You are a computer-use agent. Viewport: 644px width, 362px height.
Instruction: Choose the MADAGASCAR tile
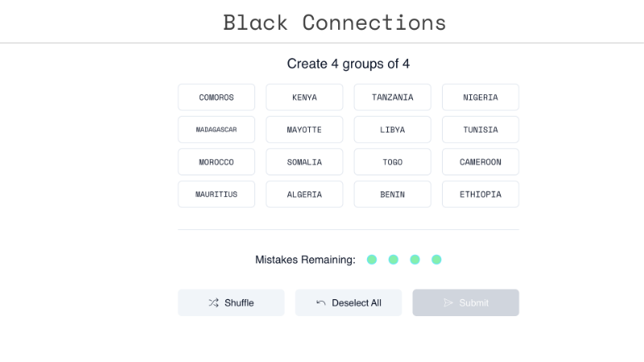coord(217,130)
